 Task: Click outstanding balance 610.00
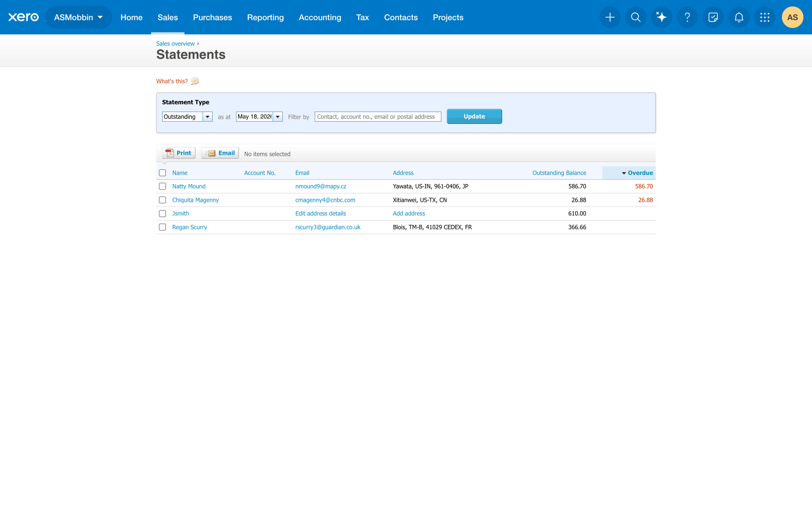pos(577,213)
